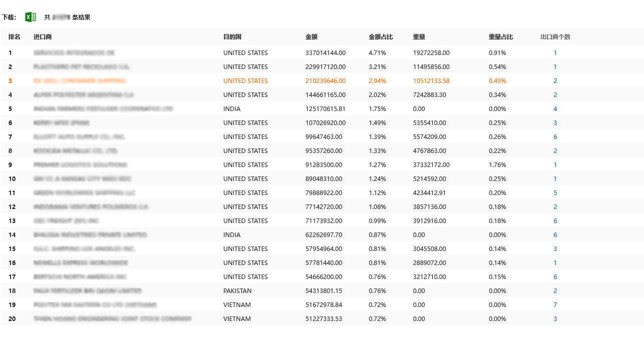
Task: Click the 重量占比 column header
Action: point(500,37)
